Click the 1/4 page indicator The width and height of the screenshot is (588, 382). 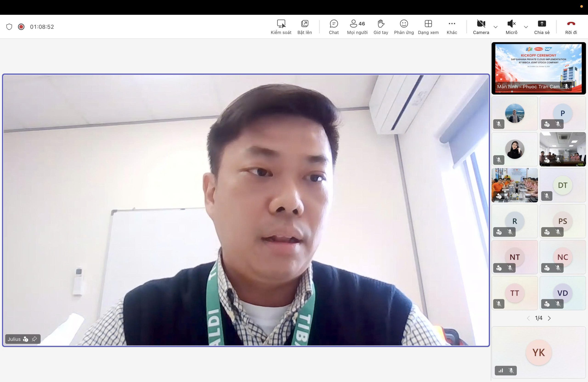(x=539, y=318)
